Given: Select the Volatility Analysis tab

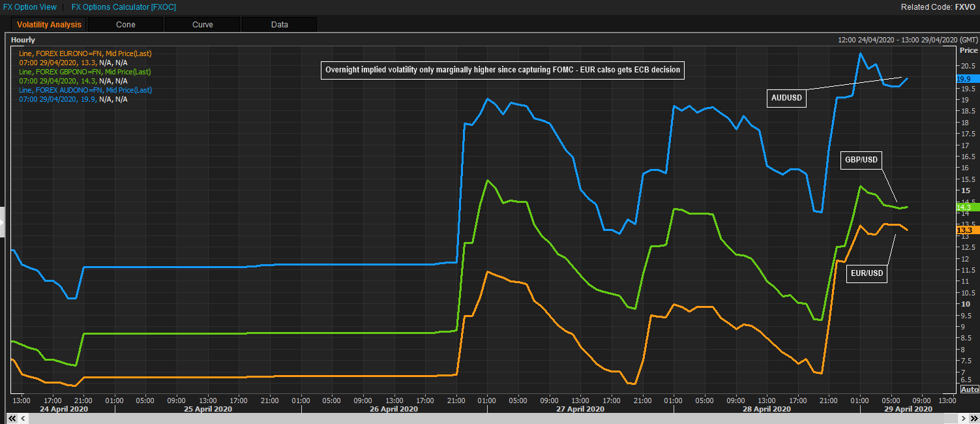Looking at the screenshot, I should point(49,25).
